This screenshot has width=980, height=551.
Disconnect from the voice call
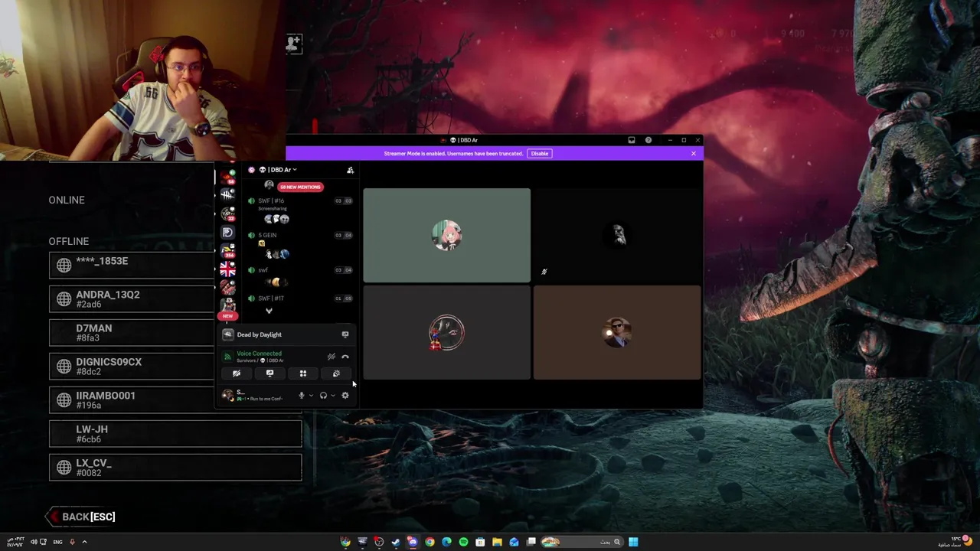tap(345, 357)
